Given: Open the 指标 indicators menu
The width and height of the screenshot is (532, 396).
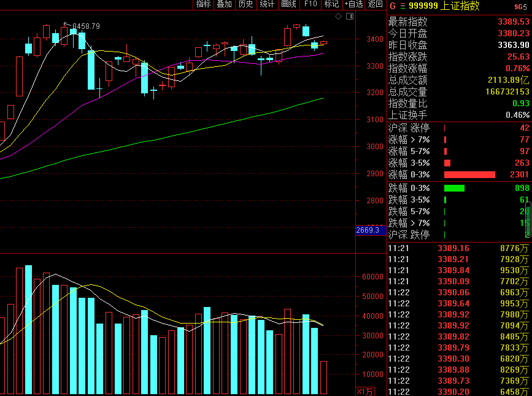Looking at the screenshot, I should (204, 4).
